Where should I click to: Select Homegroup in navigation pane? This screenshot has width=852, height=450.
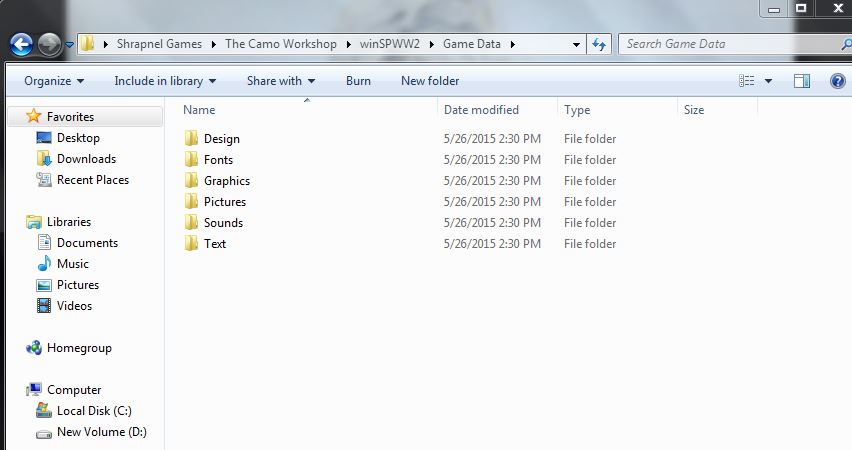pyautogui.click(x=79, y=348)
